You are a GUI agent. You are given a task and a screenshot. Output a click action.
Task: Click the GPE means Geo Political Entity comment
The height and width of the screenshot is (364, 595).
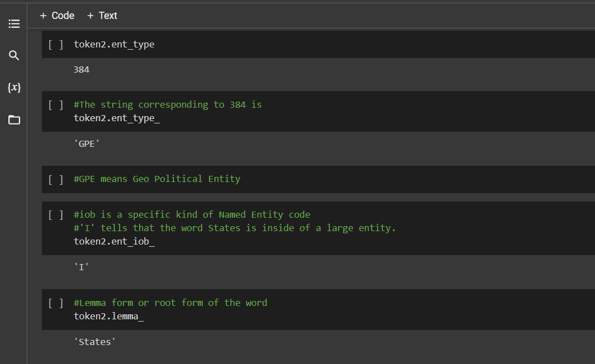click(157, 179)
